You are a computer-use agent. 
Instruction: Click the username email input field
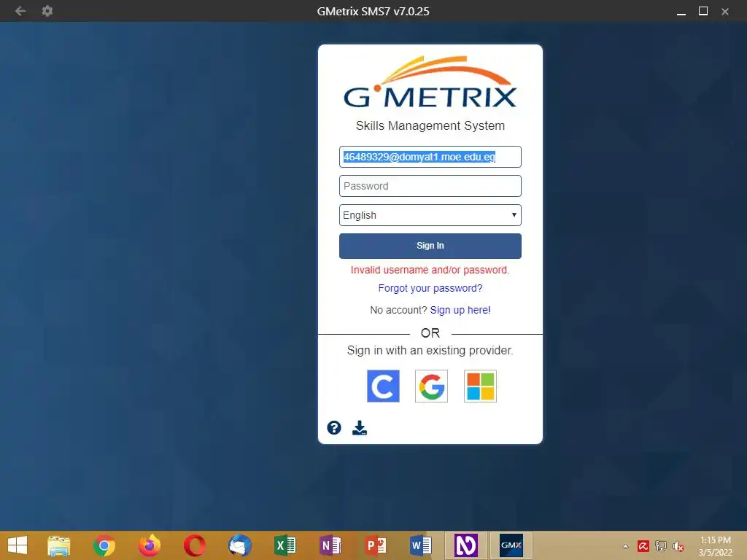click(430, 157)
